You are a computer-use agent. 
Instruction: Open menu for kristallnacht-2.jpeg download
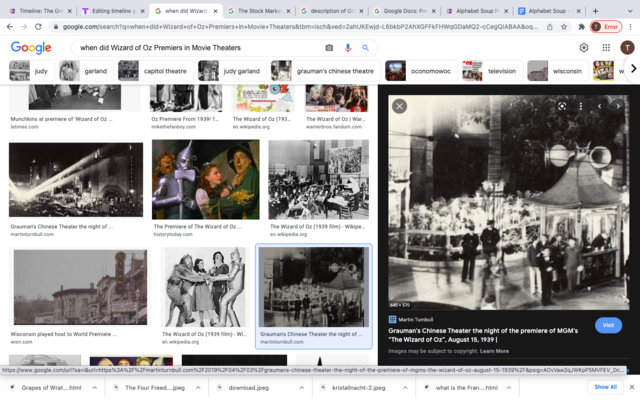tap(405, 388)
